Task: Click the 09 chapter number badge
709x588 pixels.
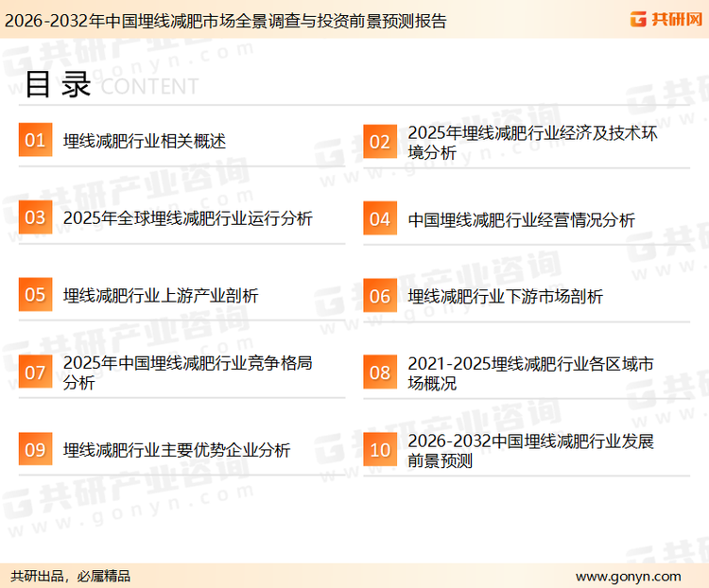Action: 35,449
